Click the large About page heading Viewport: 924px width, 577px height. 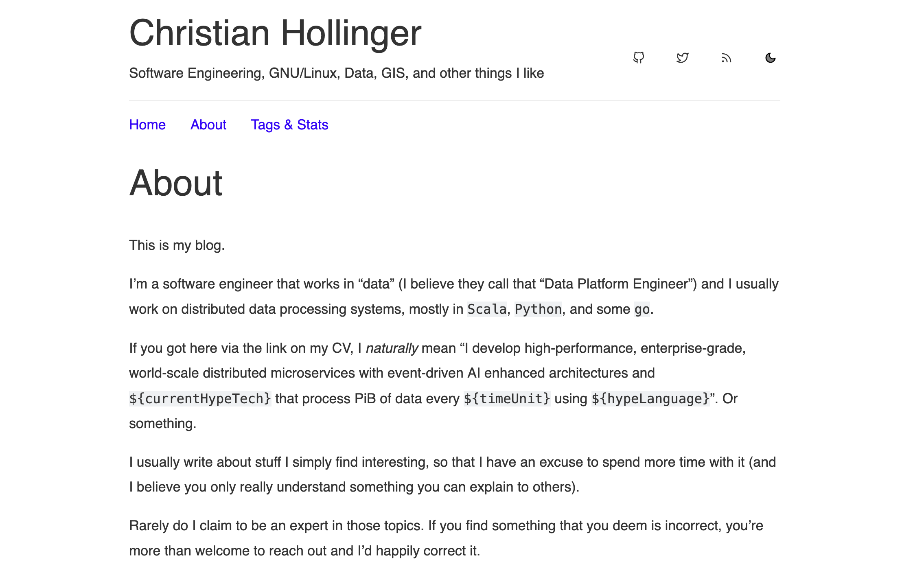tap(176, 183)
